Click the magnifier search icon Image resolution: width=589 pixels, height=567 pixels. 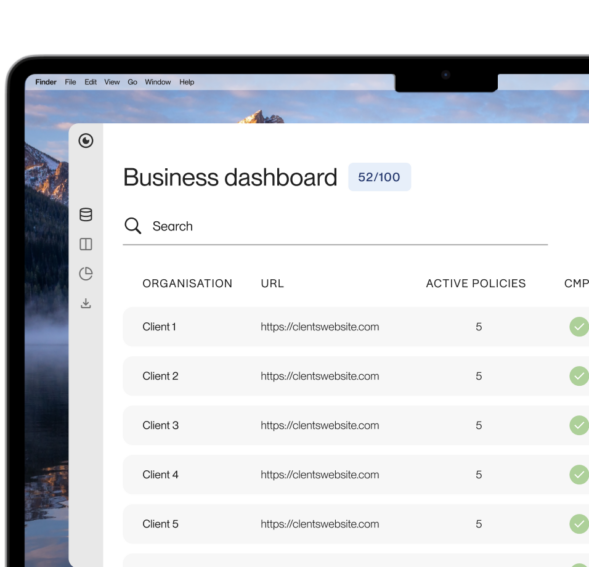133,226
